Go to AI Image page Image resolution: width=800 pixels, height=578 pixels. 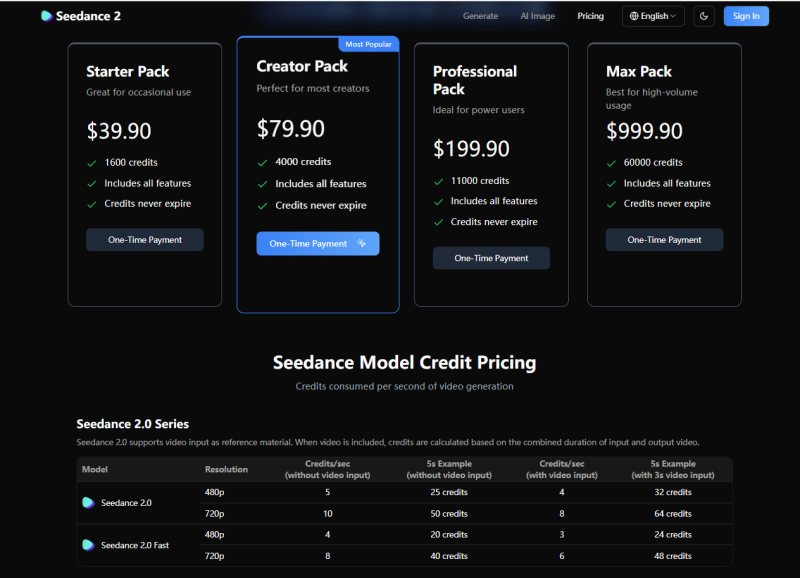537,16
